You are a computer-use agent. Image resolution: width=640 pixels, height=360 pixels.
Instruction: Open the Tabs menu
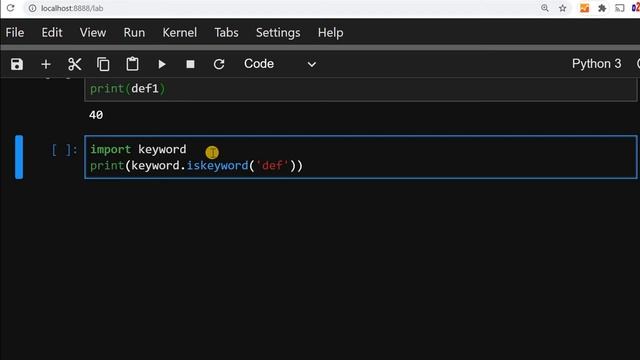(226, 33)
